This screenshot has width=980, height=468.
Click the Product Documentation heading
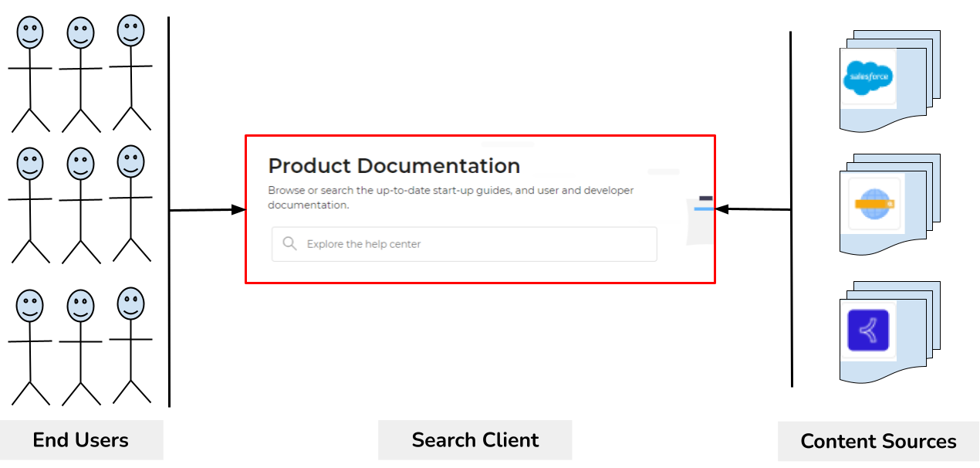click(394, 166)
